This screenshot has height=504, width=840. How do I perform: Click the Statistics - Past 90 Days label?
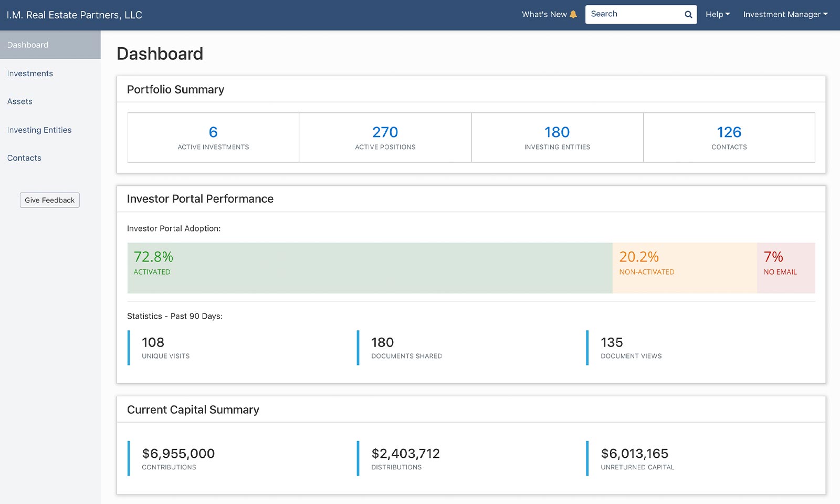175,316
